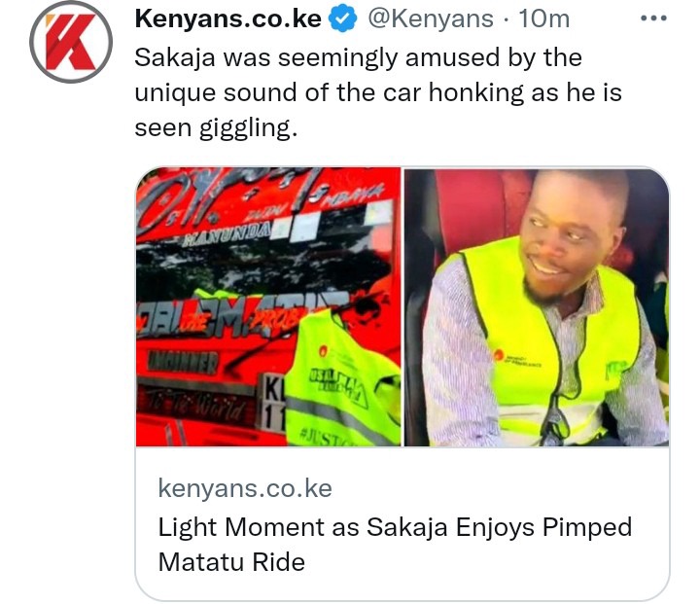Open 'Light Moment as Sakaja Enjoys Pimped' headline
This screenshot has height=604, width=700.
point(395,527)
